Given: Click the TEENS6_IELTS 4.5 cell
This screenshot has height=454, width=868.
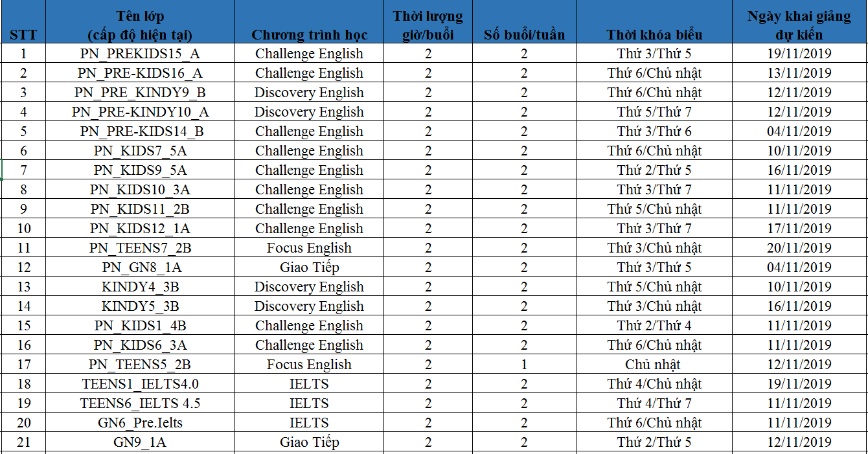Looking at the screenshot, I should point(140,403).
